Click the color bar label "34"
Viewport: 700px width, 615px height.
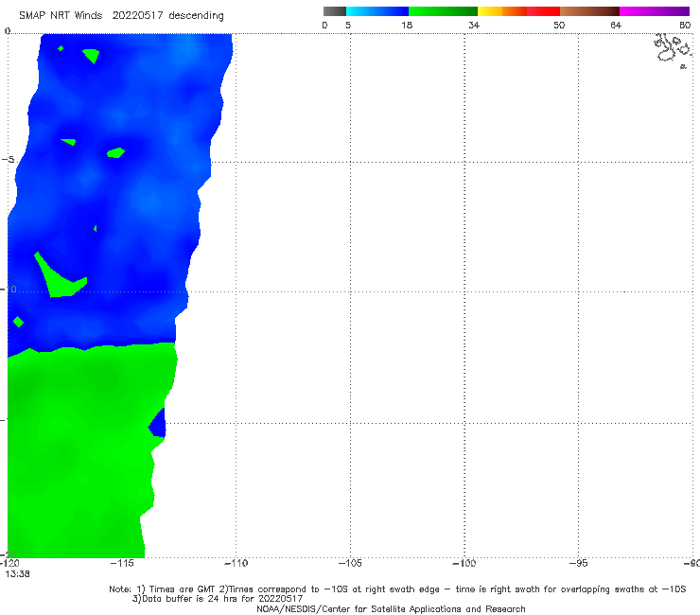474,26
